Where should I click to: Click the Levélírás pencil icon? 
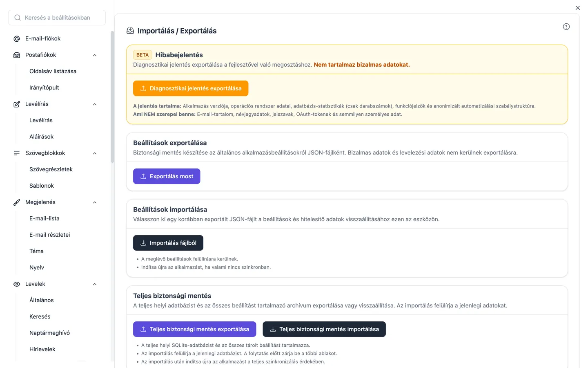click(x=17, y=104)
